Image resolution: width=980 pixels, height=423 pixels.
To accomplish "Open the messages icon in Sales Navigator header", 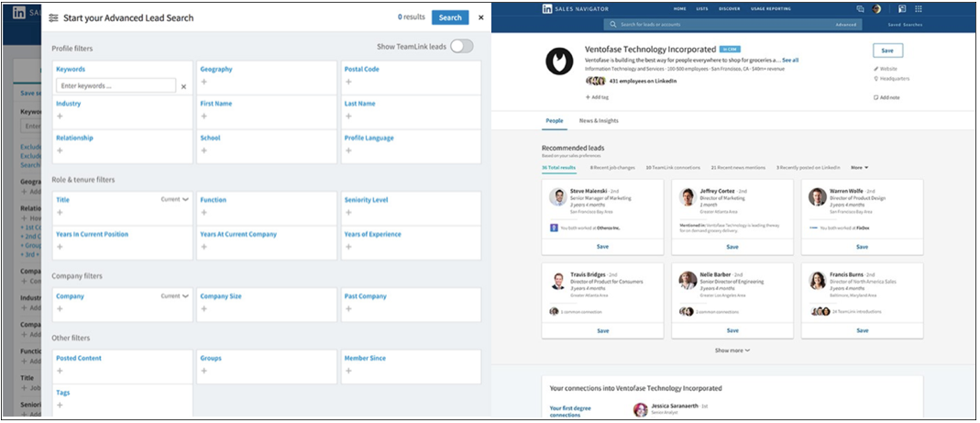I will [x=860, y=9].
